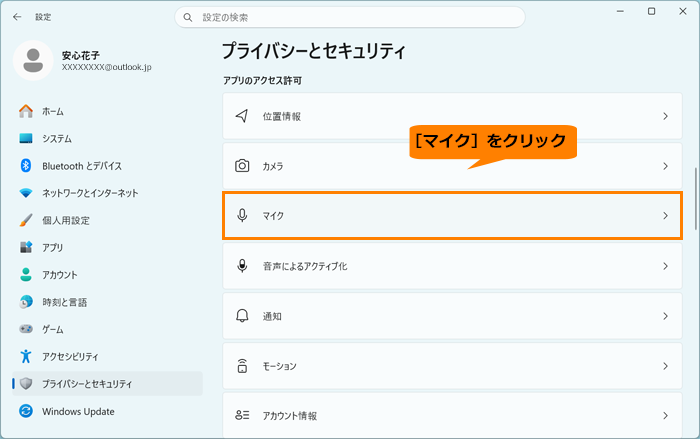Expand the 位置情報 row chevron
This screenshot has width=700, height=439.
(666, 116)
